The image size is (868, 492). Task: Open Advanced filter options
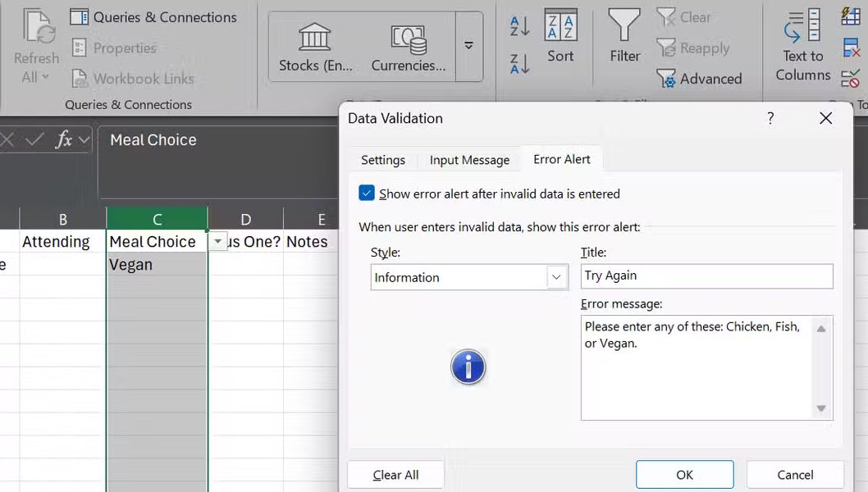pyautogui.click(x=699, y=79)
